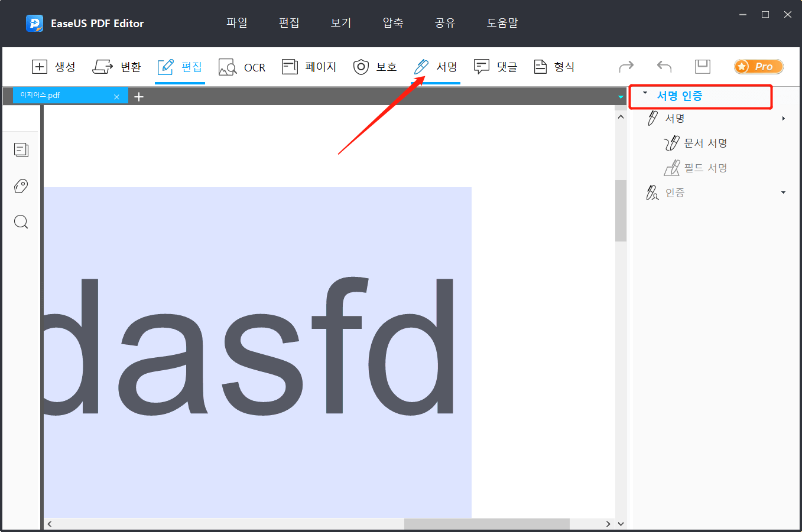
Task: Collapse the 서명 인증 section
Action: point(645,93)
